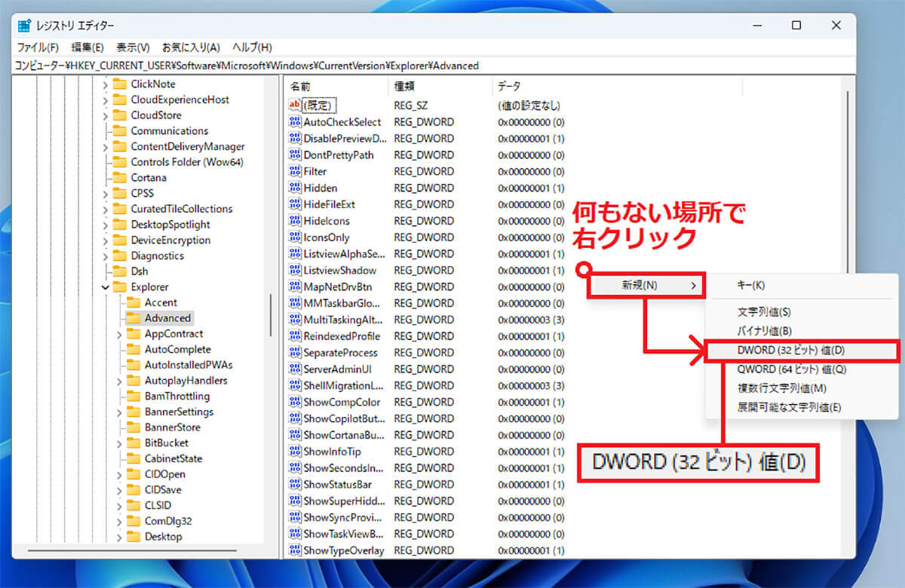
Task: Select the ShowTaskViewB... value name
Action: 344,534
